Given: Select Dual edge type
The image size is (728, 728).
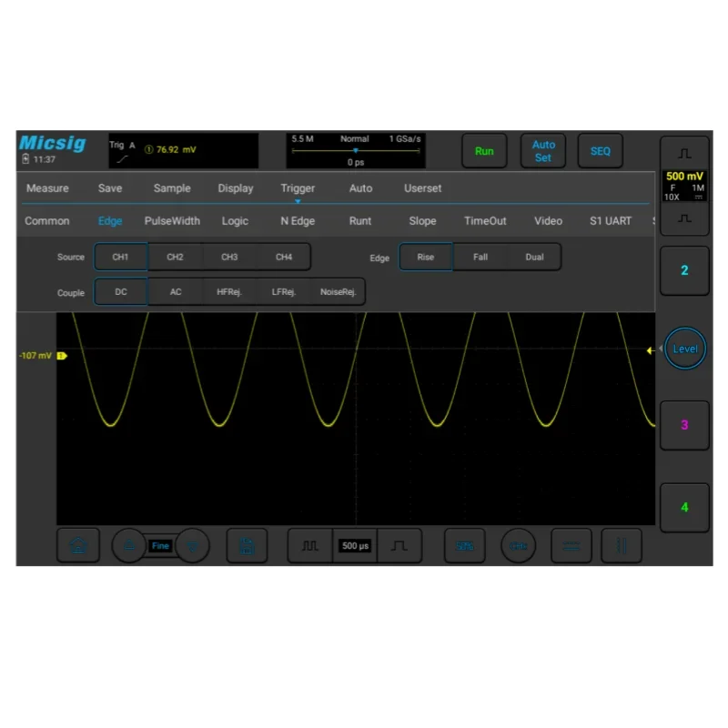Looking at the screenshot, I should 534,257.
